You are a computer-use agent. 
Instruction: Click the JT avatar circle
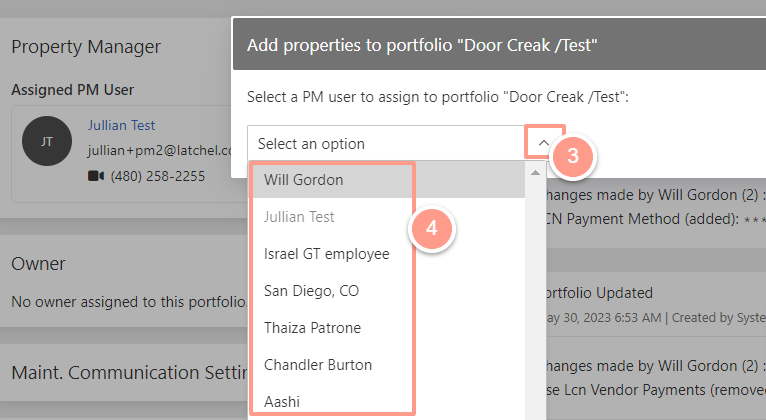(47, 141)
